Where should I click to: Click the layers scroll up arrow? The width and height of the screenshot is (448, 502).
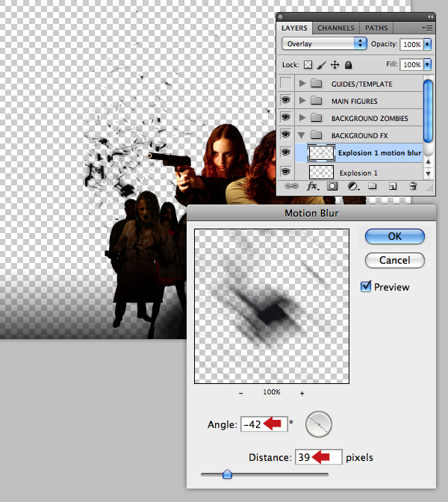tap(428, 161)
